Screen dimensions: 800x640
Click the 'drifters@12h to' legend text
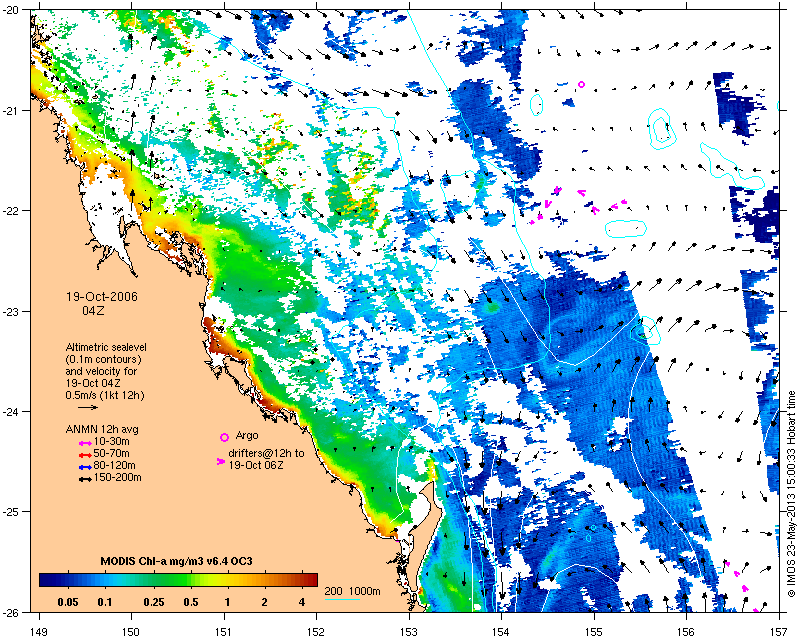pos(266,453)
